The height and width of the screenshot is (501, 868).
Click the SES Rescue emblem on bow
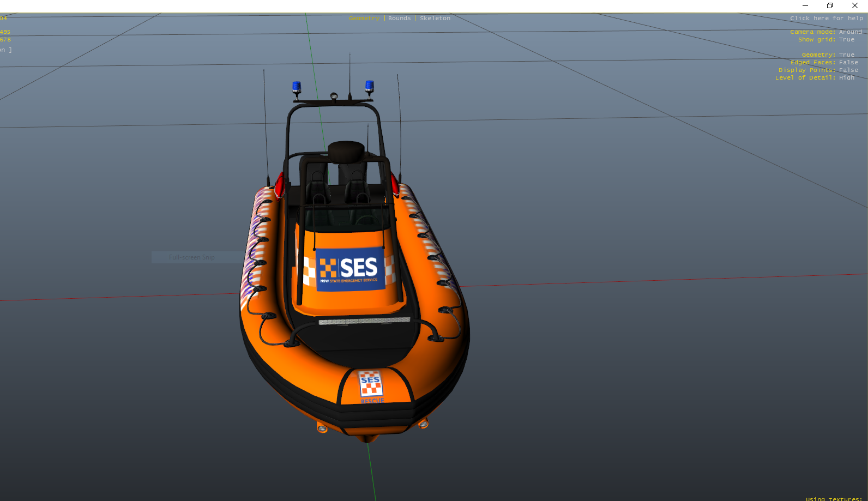(x=371, y=385)
